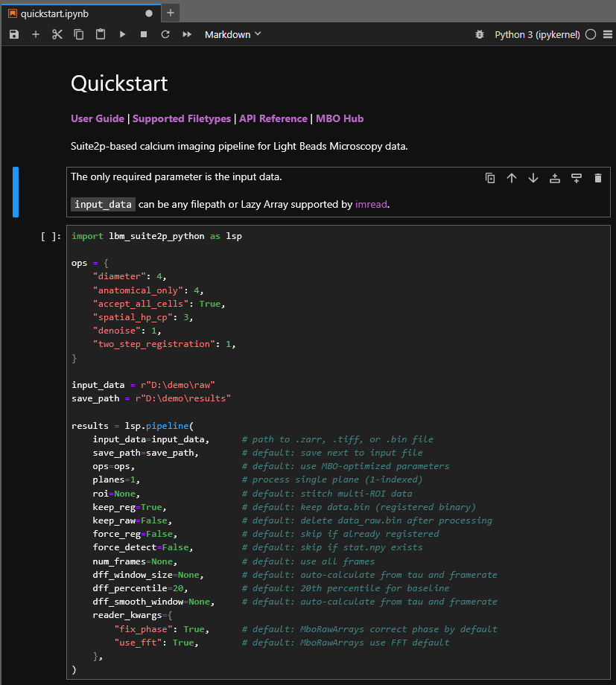Restart the kernel with refresh icon

[165, 34]
